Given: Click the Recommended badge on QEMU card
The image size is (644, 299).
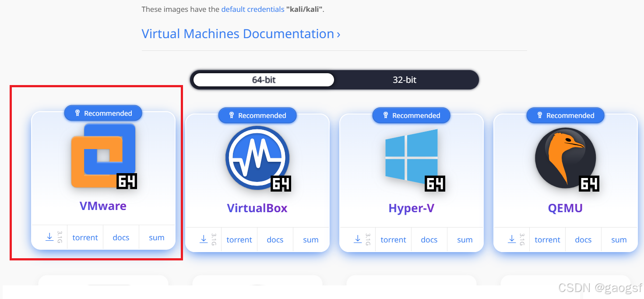Looking at the screenshot, I should coord(566,115).
